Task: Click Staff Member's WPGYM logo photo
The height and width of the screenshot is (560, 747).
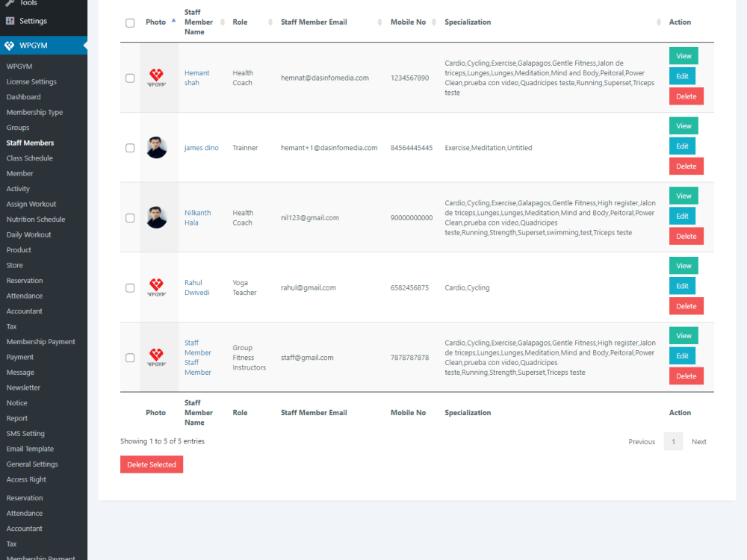Action: pyautogui.click(x=157, y=358)
